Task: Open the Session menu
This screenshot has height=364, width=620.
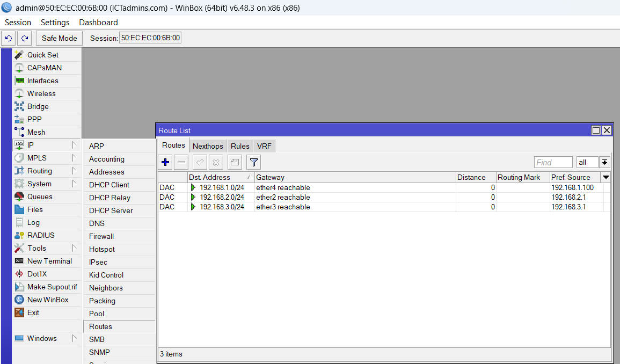Action: (18, 22)
